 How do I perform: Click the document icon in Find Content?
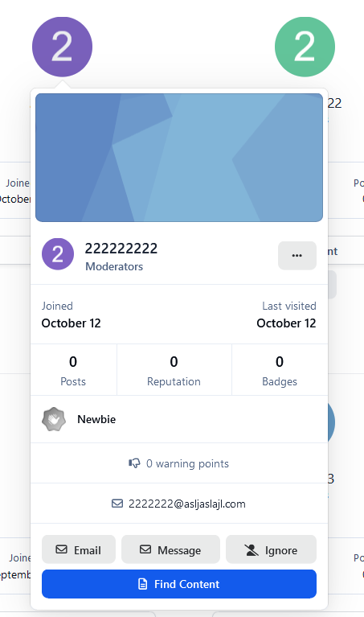pyautogui.click(x=143, y=584)
